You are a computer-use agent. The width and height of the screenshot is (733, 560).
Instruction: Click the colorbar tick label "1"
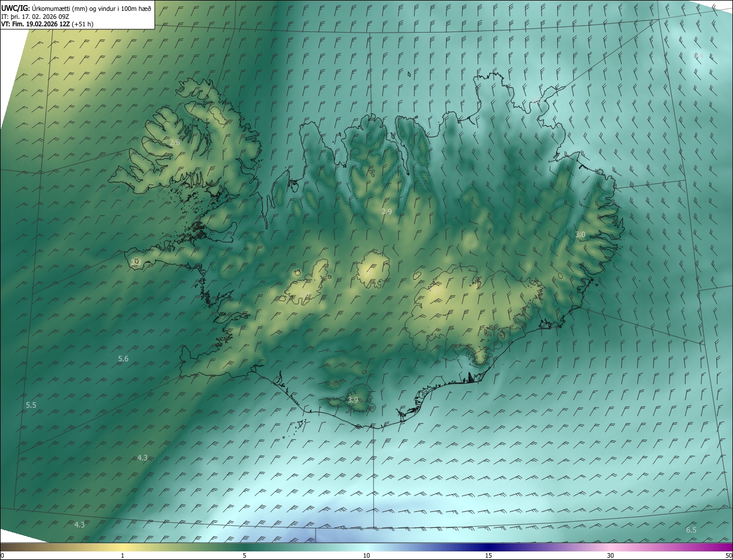123,556
